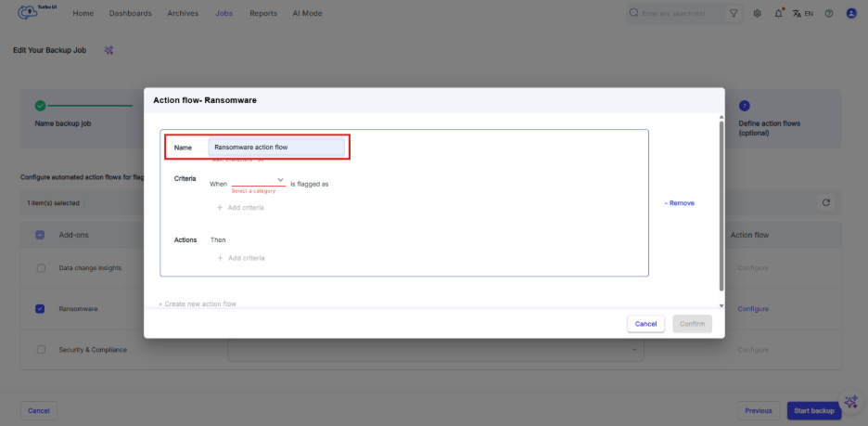This screenshot has height=426, width=868.
Task: Check the Security & Compliance checkbox
Action: point(40,350)
